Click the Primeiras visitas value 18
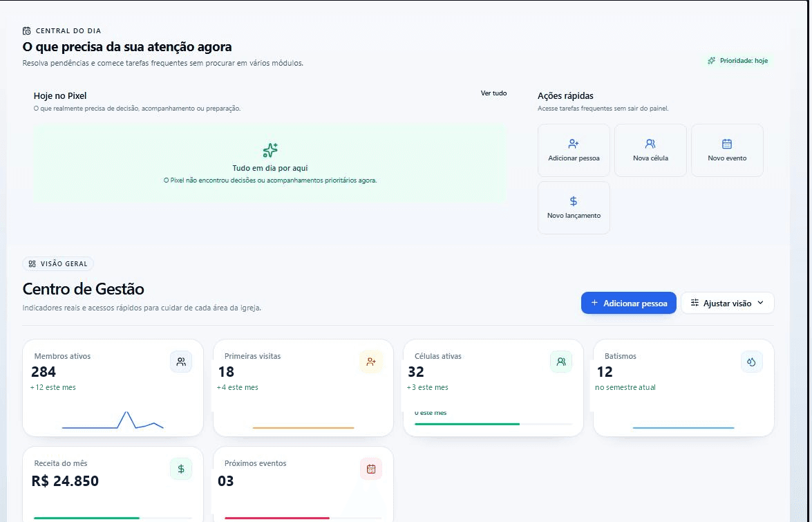Viewport: 812px width, 522px height. pyautogui.click(x=226, y=372)
